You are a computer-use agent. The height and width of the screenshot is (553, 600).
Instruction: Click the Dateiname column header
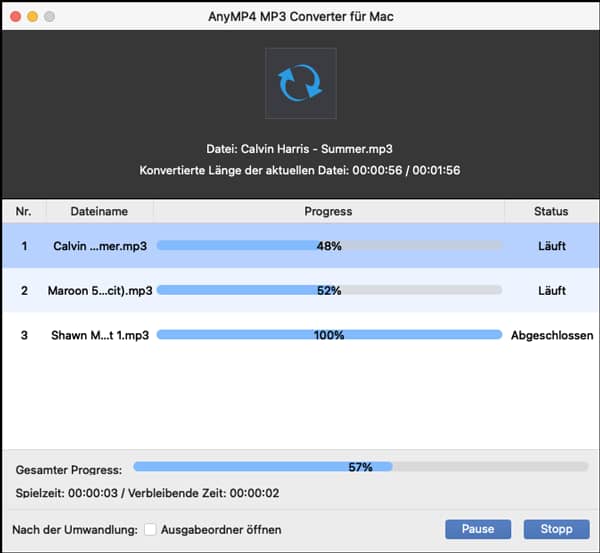coord(99,211)
